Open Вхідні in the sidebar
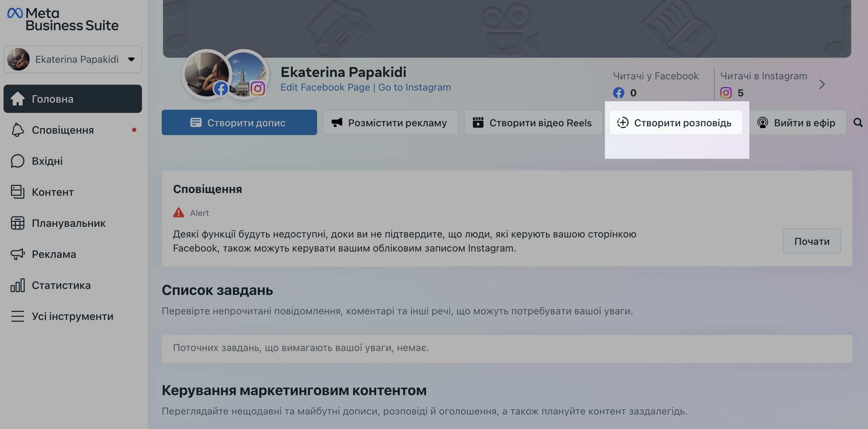Image resolution: width=868 pixels, height=429 pixels. pyautogui.click(x=73, y=161)
